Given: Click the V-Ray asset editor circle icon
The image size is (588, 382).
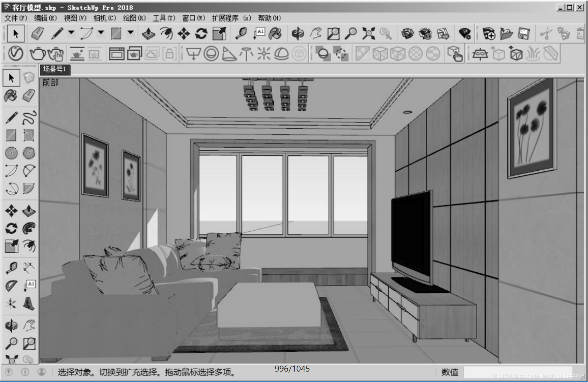Looking at the screenshot, I should tap(16, 54).
